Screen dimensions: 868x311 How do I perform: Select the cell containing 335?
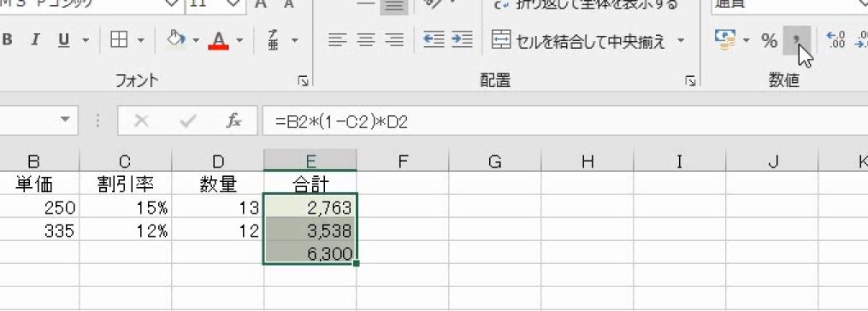pos(39,229)
